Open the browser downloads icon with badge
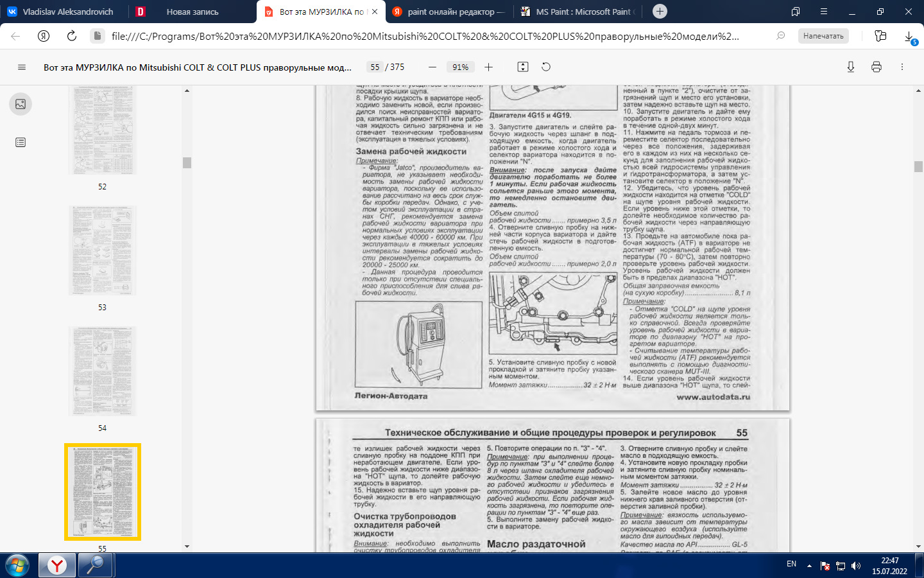The width and height of the screenshot is (924, 578). click(911, 37)
